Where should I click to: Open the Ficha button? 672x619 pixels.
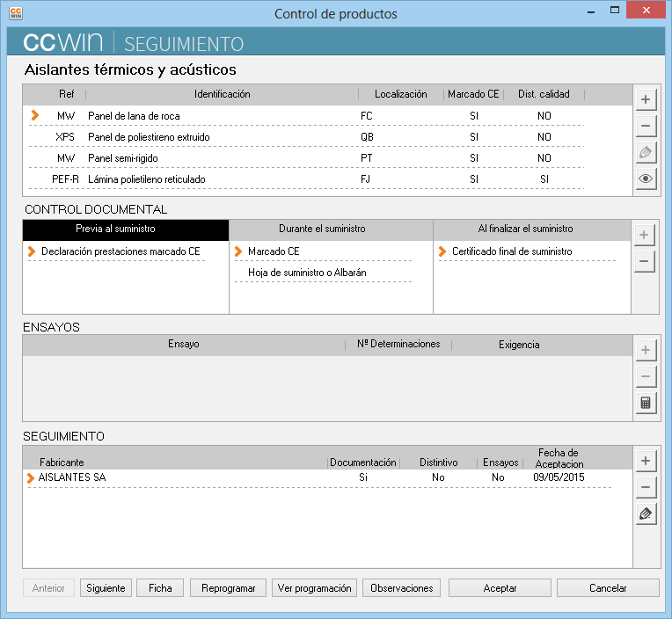(160, 588)
